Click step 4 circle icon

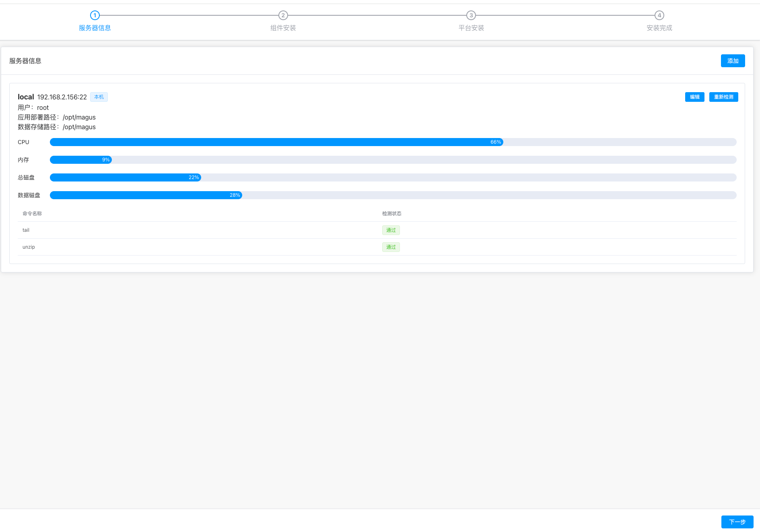(x=659, y=15)
